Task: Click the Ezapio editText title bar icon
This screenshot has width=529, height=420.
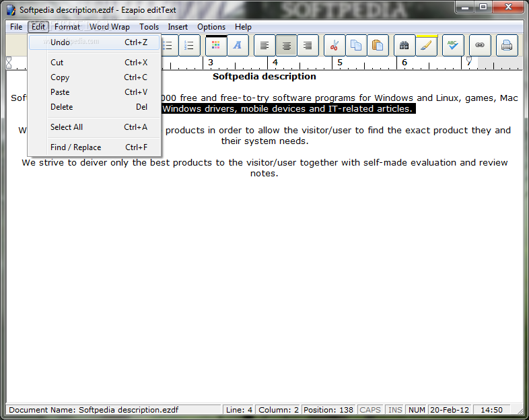Action: [x=11, y=10]
